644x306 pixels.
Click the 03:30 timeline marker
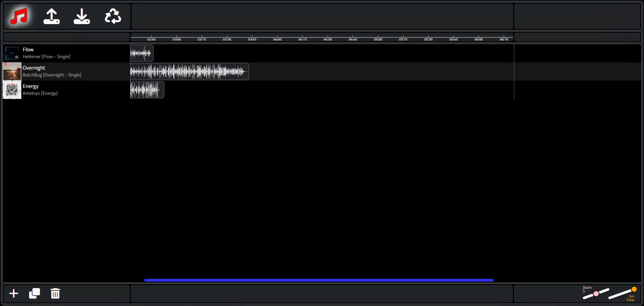(x=227, y=39)
